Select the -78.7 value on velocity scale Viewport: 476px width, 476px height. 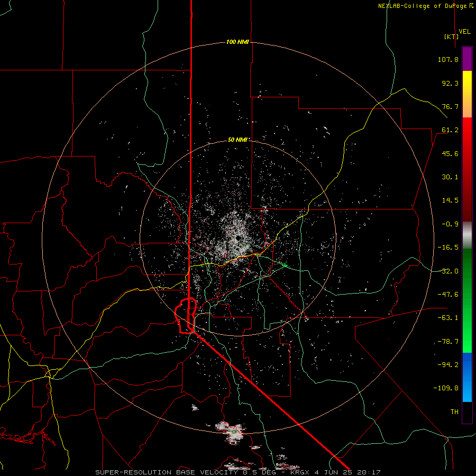click(448, 342)
